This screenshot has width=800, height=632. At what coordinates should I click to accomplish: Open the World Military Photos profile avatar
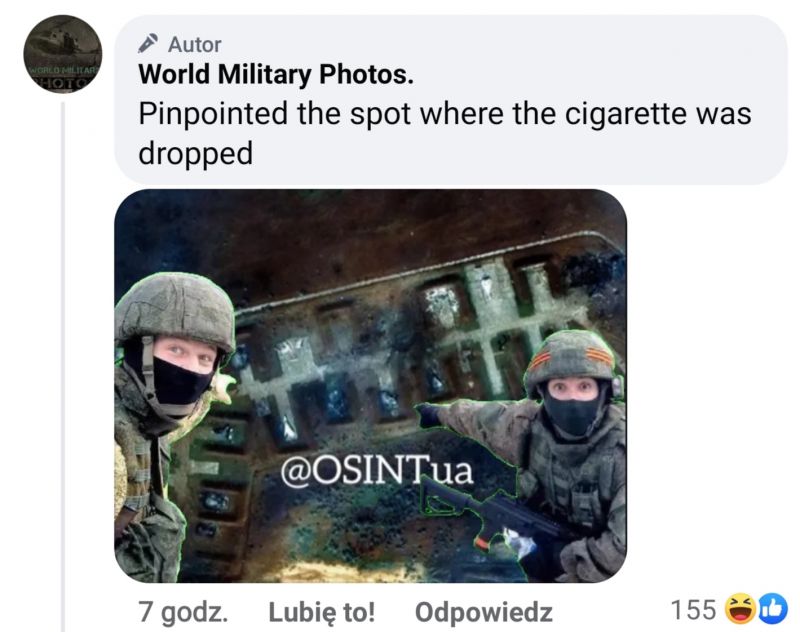(x=63, y=54)
